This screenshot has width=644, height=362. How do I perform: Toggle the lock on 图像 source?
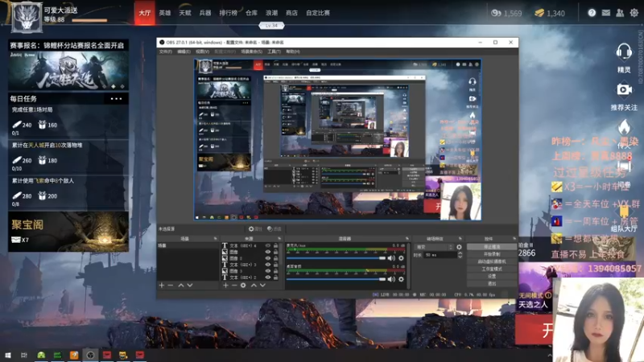click(276, 252)
